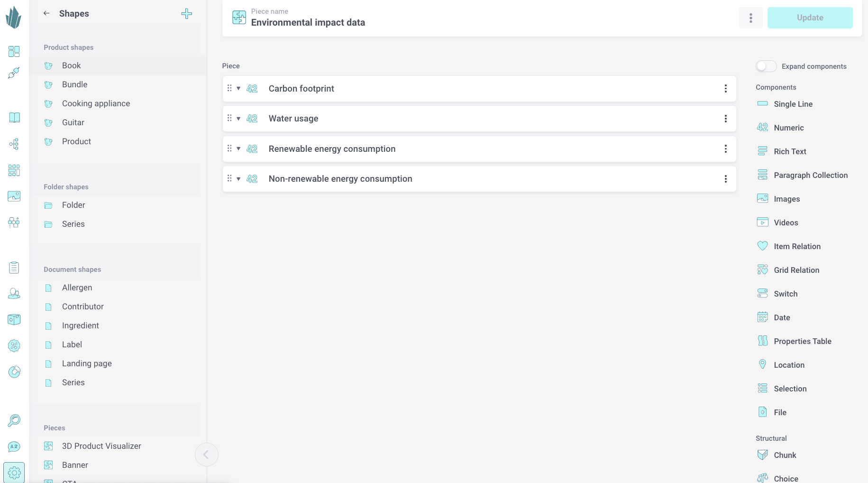Screen dimensions: 868x483
Task: Click the plus icon to add a shape
Action: coord(187,14)
